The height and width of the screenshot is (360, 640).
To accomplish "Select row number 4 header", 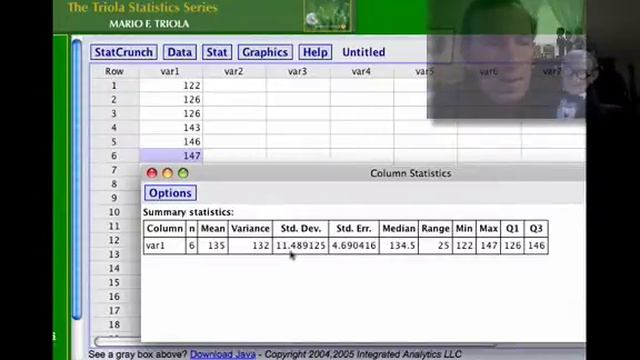I will point(114,128).
